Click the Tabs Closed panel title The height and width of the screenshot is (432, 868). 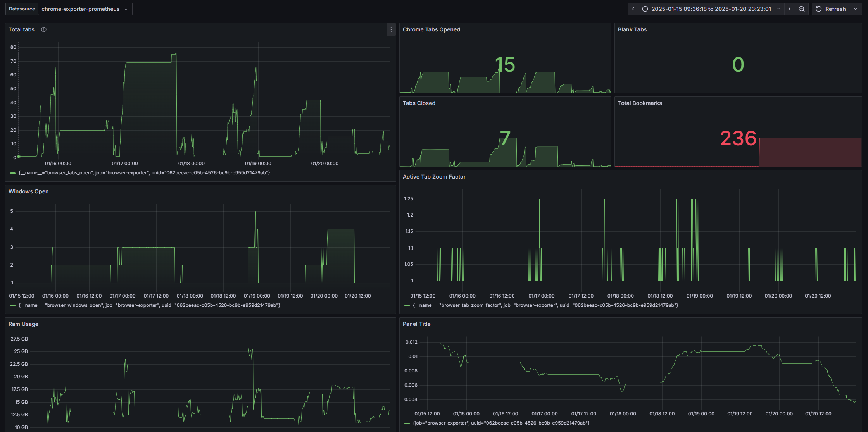(x=419, y=103)
